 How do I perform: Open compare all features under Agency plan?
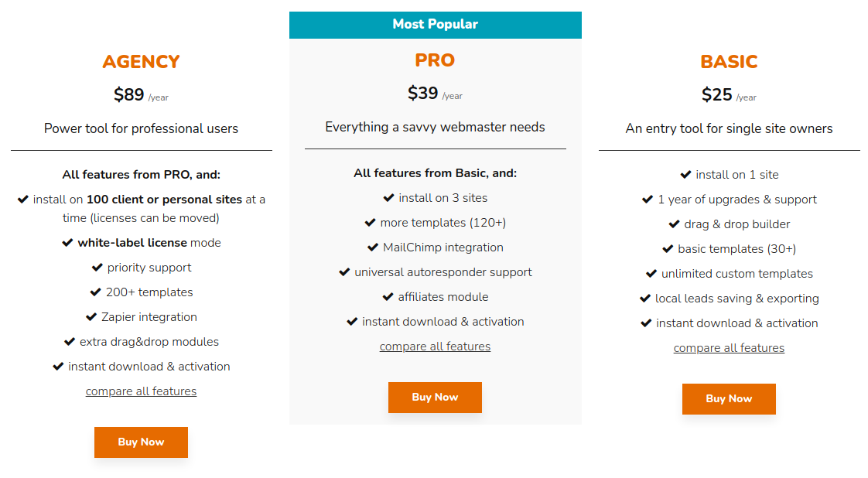pos(141,391)
